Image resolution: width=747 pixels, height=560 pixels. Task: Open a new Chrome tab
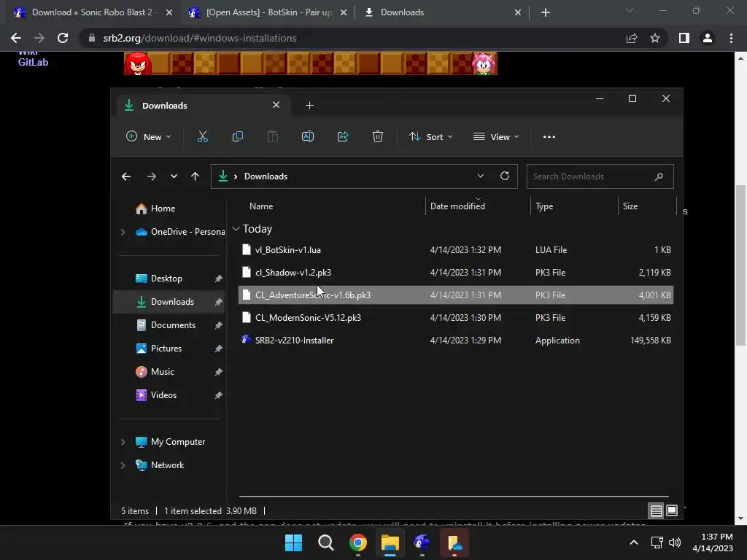(546, 12)
